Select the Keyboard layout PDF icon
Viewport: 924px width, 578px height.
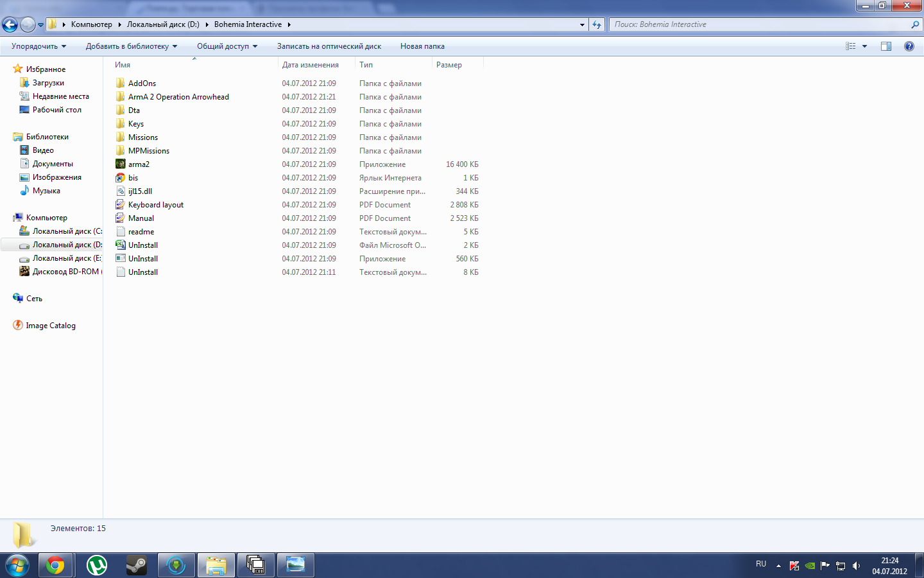pos(120,205)
